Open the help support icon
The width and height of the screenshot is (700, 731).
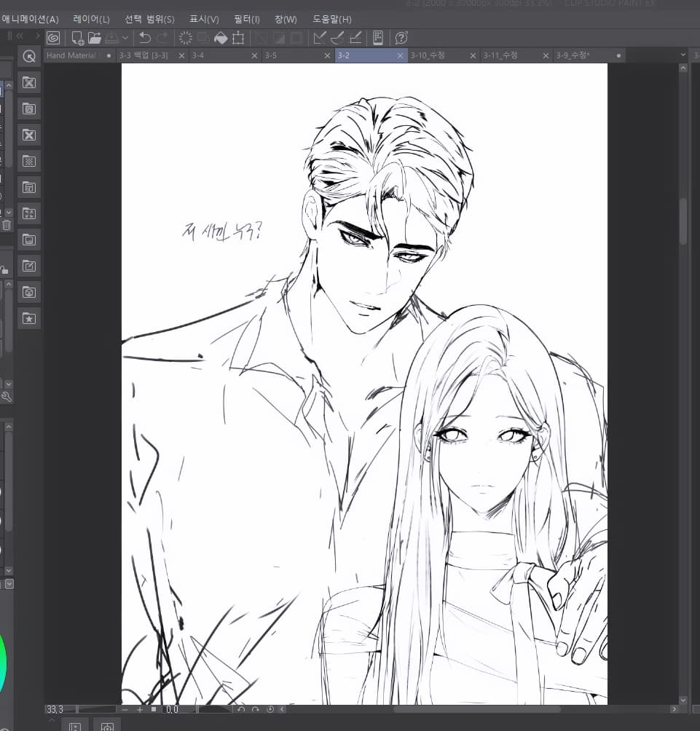click(401, 38)
